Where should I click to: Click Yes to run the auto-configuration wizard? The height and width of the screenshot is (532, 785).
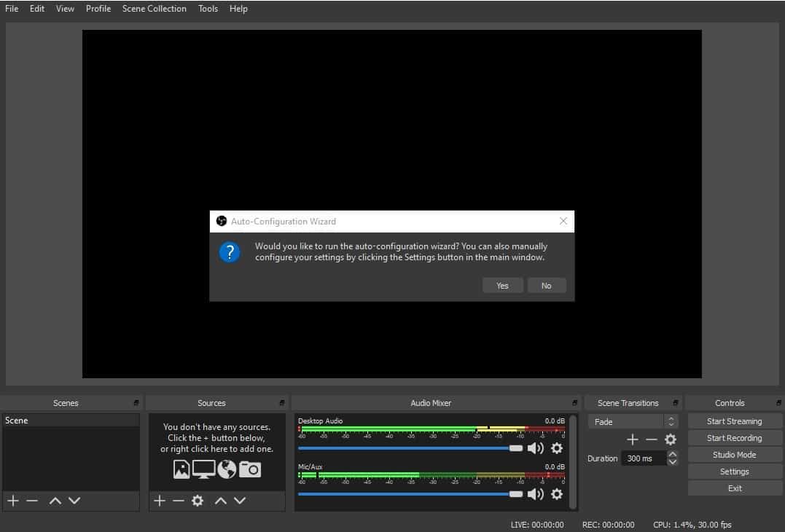click(502, 285)
